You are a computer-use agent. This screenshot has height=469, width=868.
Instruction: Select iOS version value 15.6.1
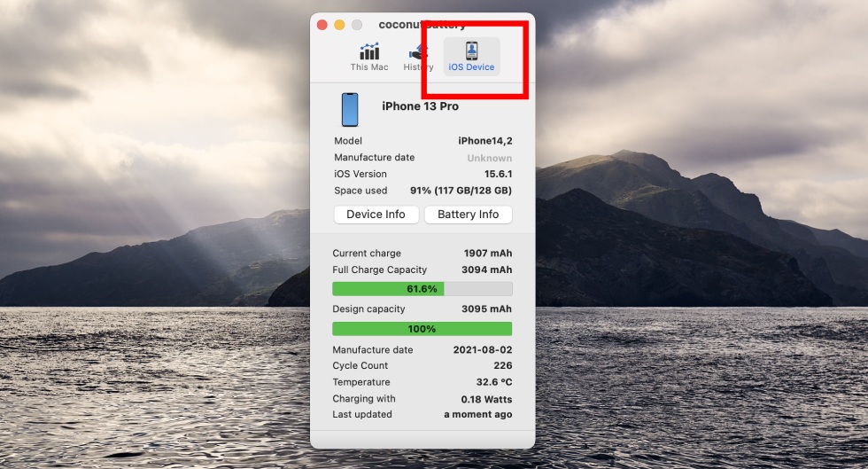pos(498,174)
